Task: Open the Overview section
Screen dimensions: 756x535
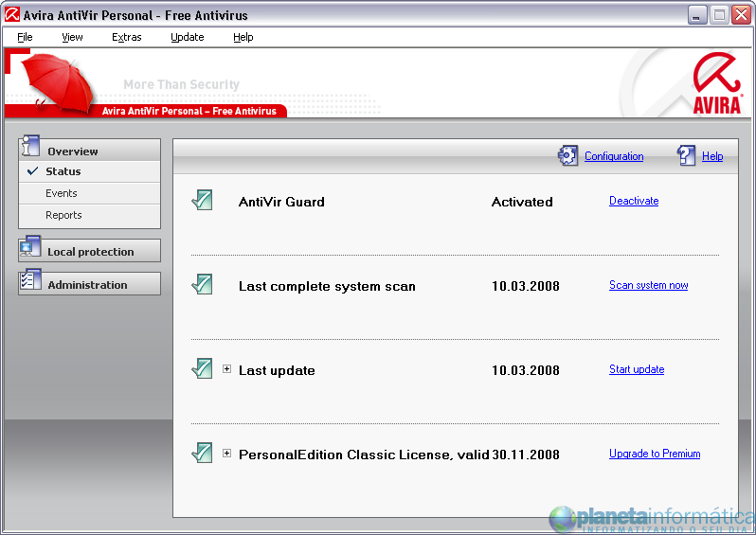Action: click(x=90, y=151)
